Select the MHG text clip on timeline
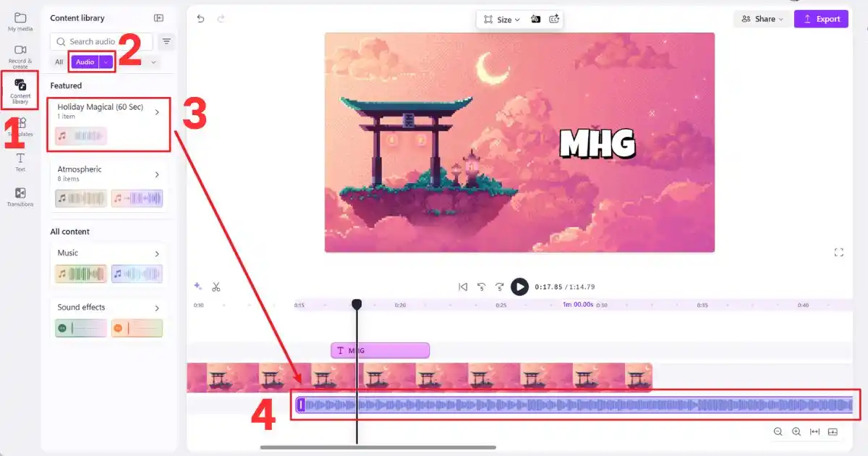The height and width of the screenshot is (456, 868). point(380,350)
